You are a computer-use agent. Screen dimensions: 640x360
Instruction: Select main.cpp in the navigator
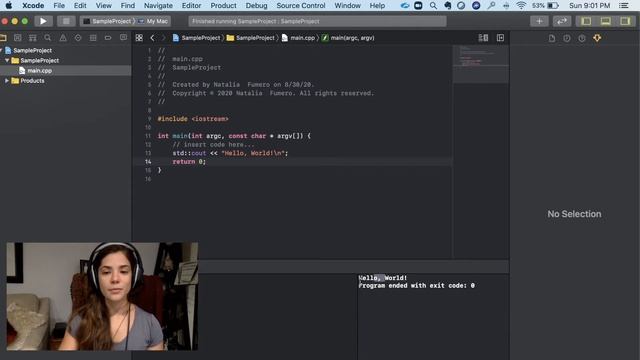pyautogui.click(x=40, y=71)
